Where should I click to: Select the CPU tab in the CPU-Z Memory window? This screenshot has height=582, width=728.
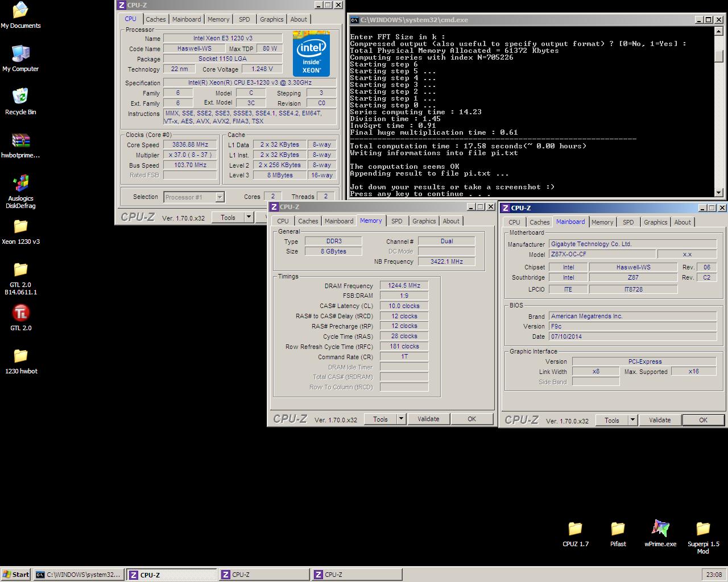point(283,221)
